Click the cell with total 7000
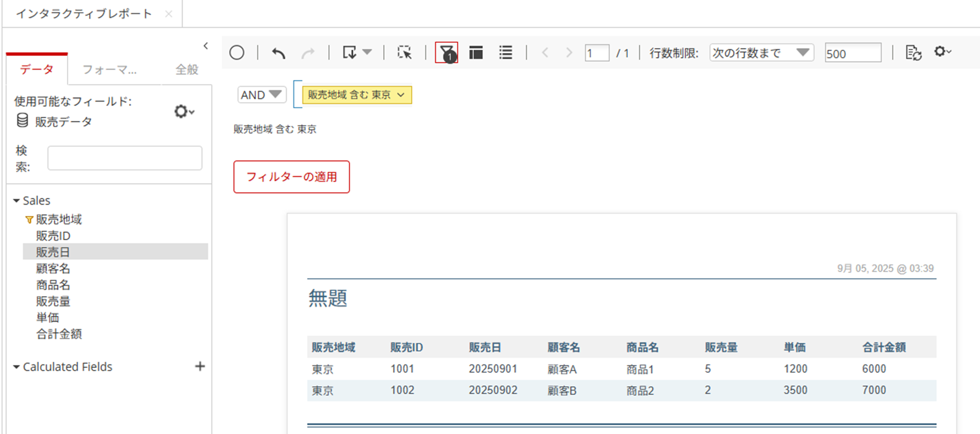 coord(874,390)
